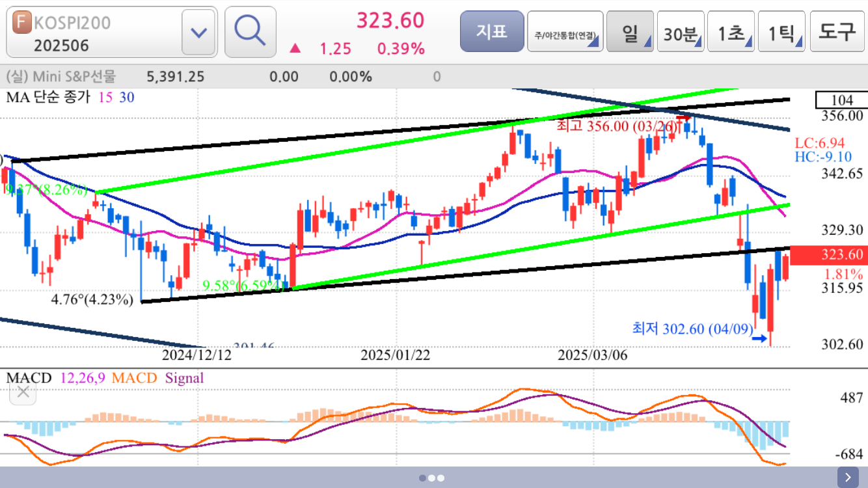The height and width of the screenshot is (488, 868).
Task: Tap the 0.39% change rate
Action: 401,49
